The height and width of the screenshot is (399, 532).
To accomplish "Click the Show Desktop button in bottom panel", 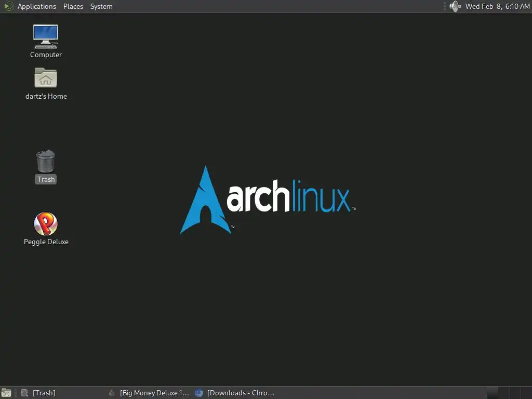I will click(6, 393).
